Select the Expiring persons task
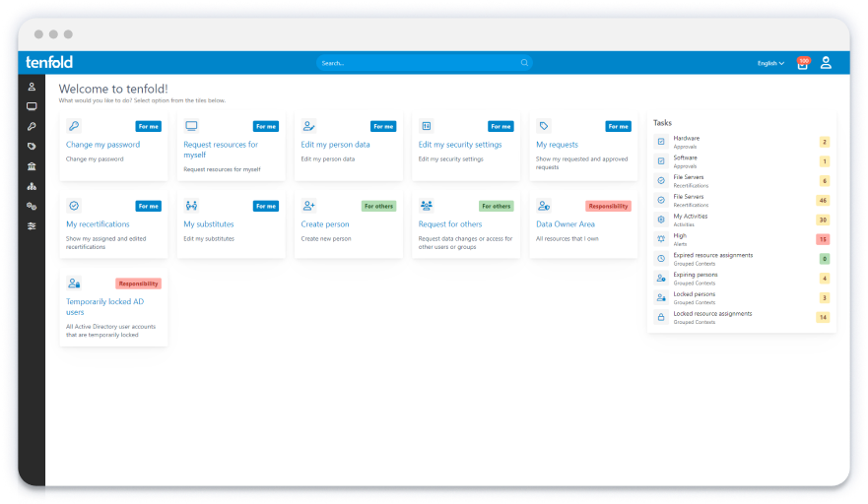Viewport: 868px width, 504px height. click(x=742, y=279)
